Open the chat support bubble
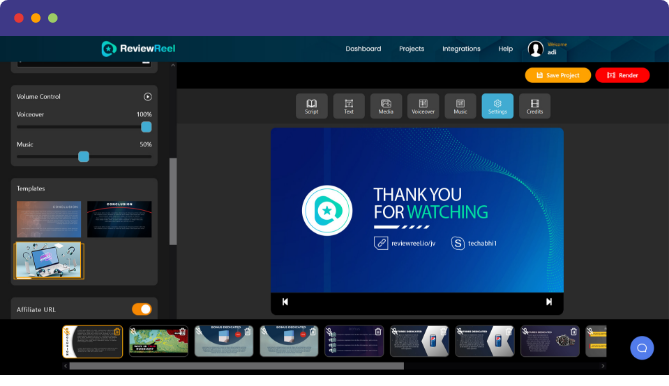This screenshot has width=669, height=386. pos(642,348)
